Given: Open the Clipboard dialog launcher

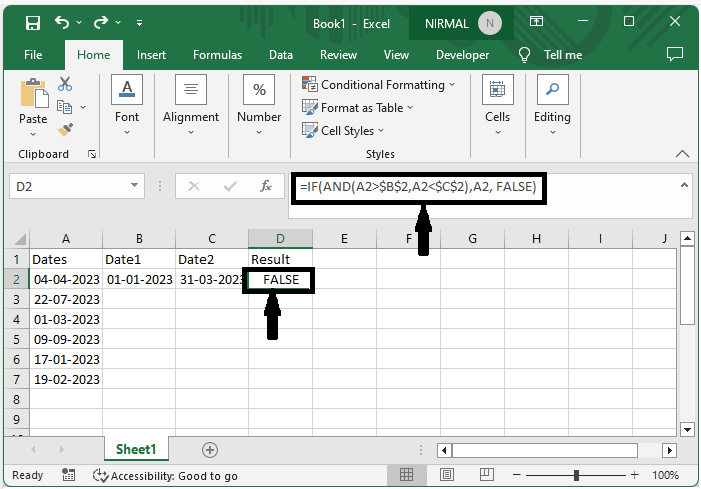Looking at the screenshot, I should (92, 154).
